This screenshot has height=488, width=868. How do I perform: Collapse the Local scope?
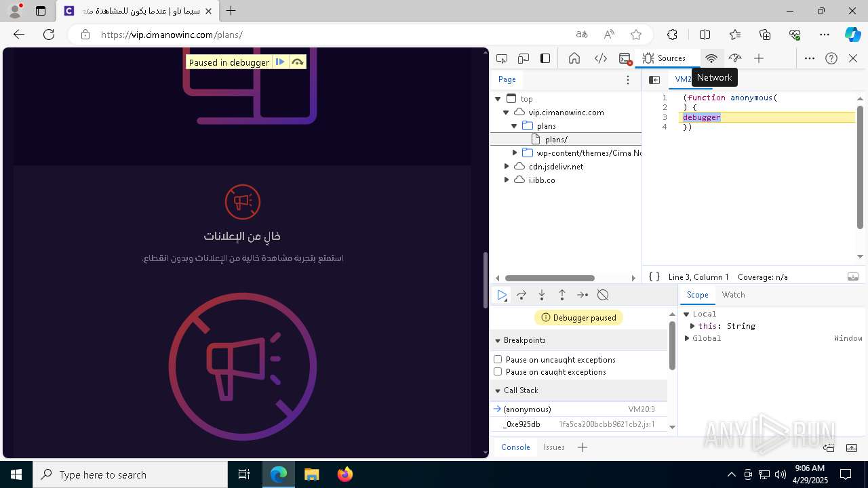686,314
